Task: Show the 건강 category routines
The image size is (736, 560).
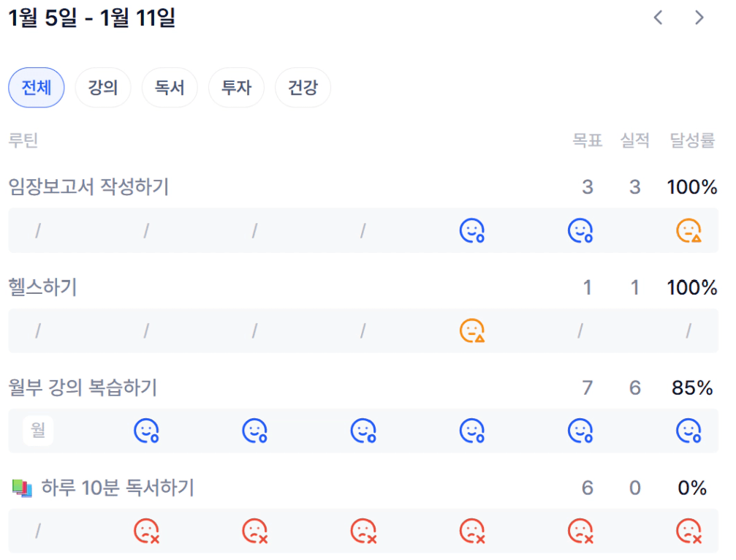Action: click(303, 88)
